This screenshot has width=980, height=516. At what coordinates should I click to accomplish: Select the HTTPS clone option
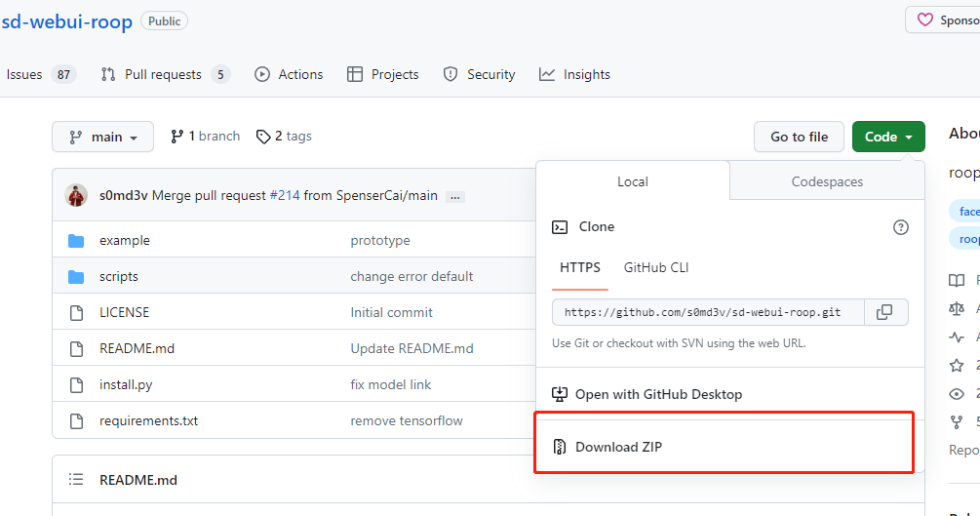pyautogui.click(x=580, y=268)
